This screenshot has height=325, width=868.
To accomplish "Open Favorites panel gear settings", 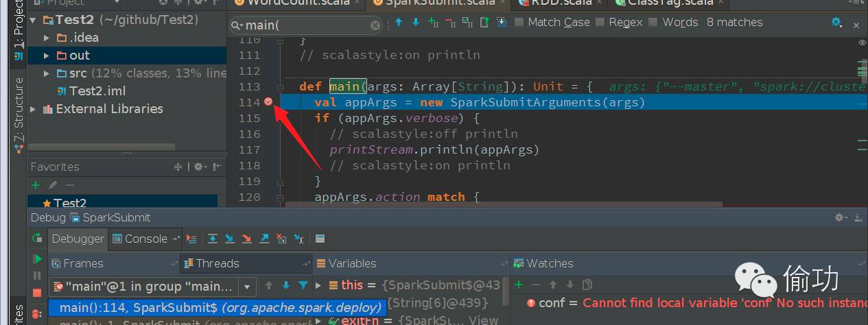I will coord(200,167).
